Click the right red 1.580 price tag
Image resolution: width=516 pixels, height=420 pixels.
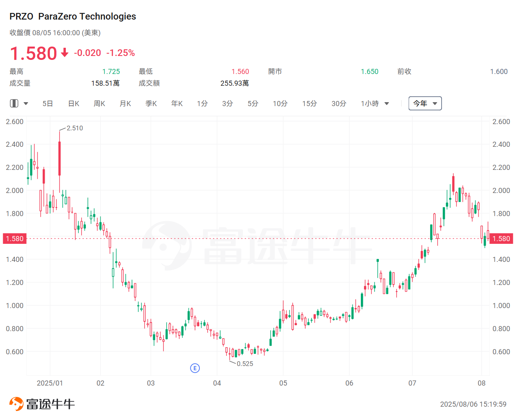click(501, 239)
